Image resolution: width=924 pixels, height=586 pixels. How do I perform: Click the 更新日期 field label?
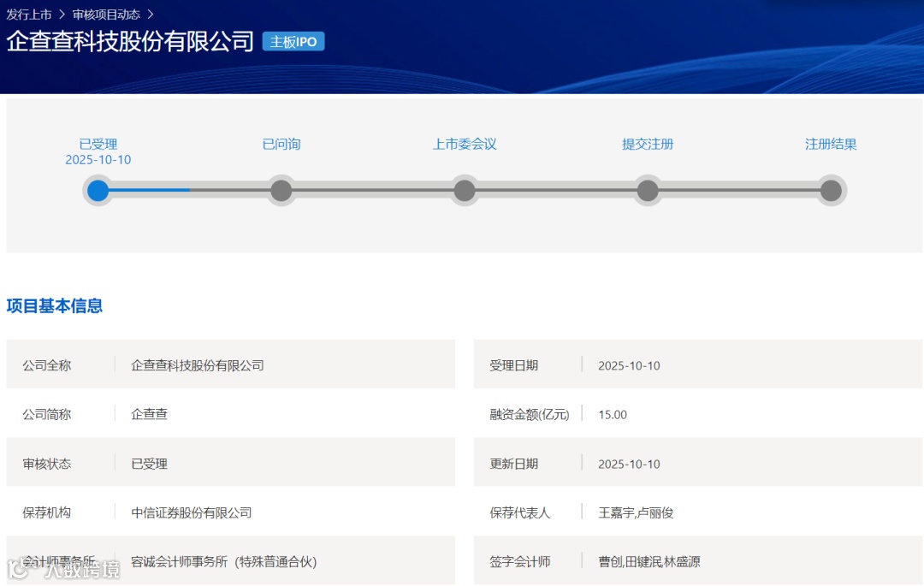tap(514, 464)
